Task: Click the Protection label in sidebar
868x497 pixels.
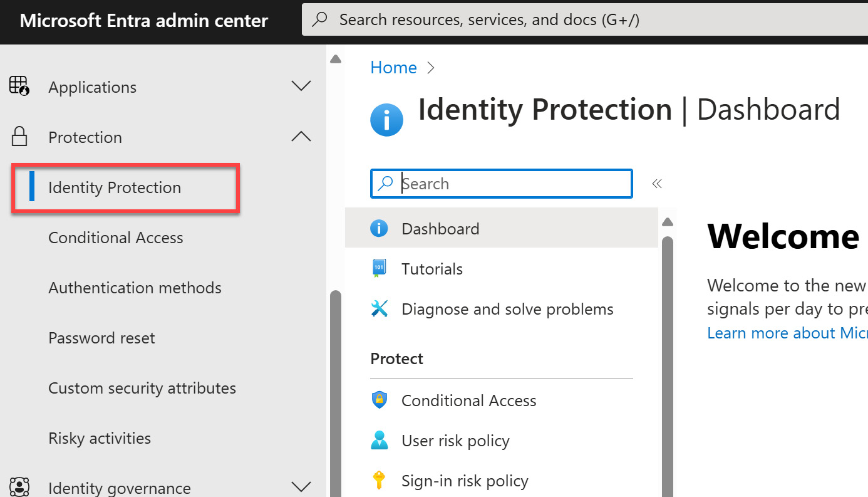Action: 85,137
